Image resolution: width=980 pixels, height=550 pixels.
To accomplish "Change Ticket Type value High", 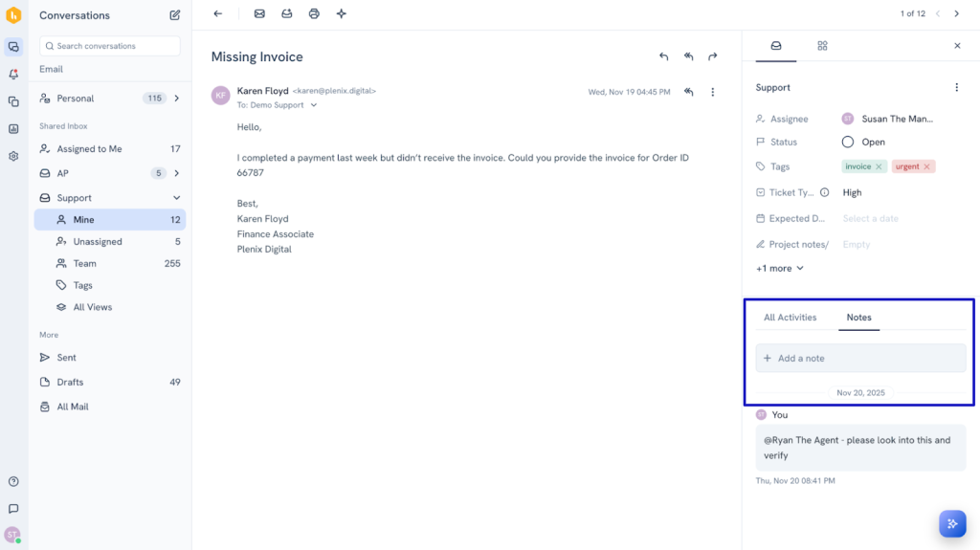I will [x=852, y=192].
